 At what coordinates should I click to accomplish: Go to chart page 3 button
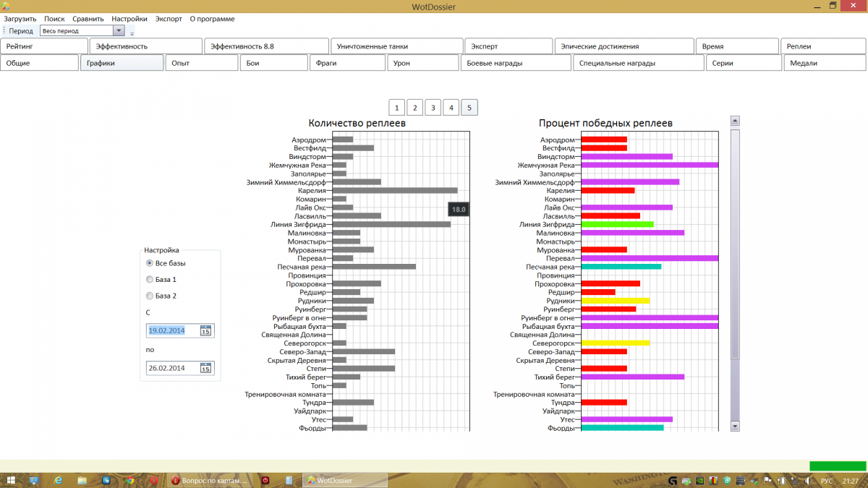[433, 108]
